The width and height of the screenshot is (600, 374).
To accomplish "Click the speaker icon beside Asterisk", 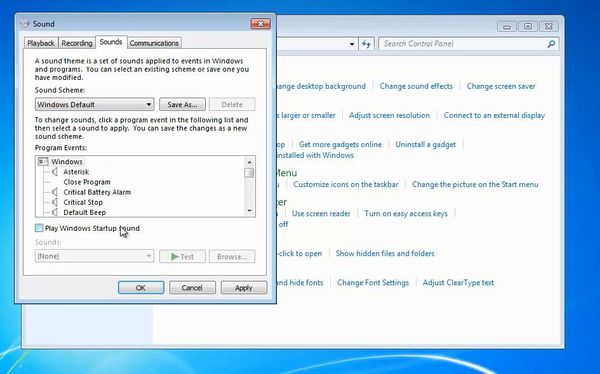I will (55, 171).
